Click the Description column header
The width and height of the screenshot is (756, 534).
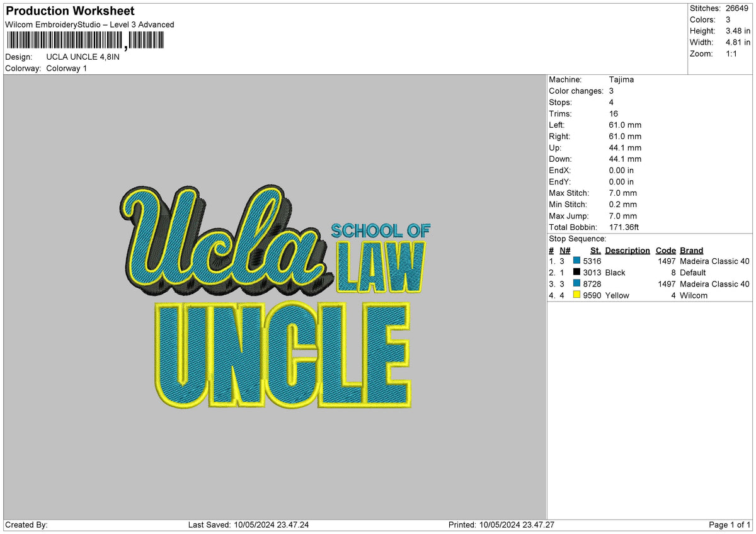pos(627,251)
